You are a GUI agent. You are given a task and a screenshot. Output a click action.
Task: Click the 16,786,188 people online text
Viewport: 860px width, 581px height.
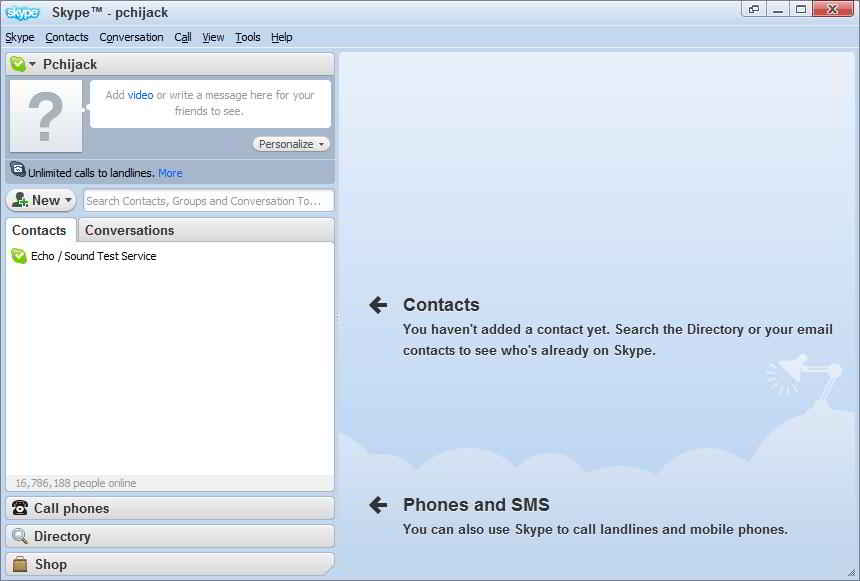pyautogui.click(x=76, y=483)
